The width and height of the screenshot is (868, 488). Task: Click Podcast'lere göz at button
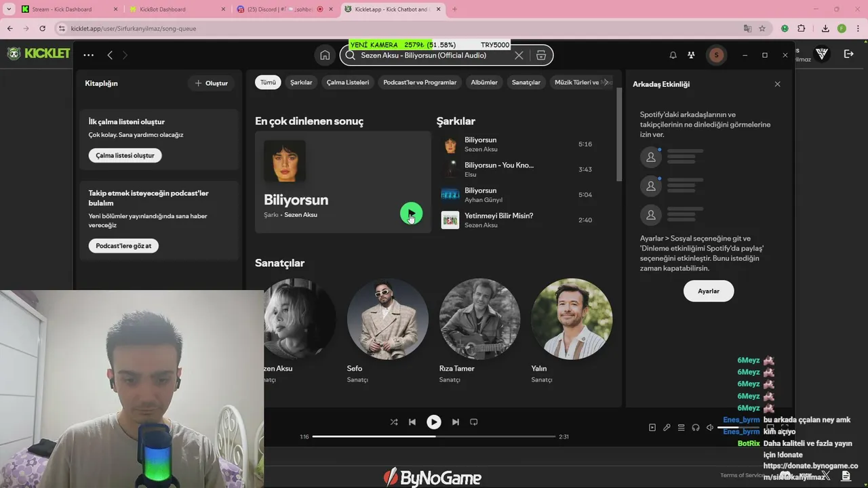click(x=123, y=245)
